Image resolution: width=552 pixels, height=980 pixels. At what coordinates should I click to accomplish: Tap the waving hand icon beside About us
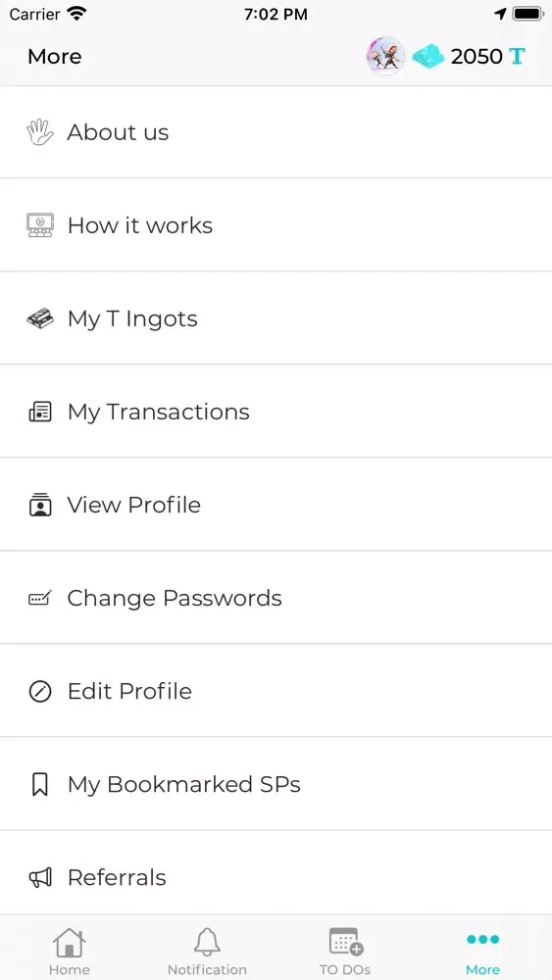click(x=40, y=132)
